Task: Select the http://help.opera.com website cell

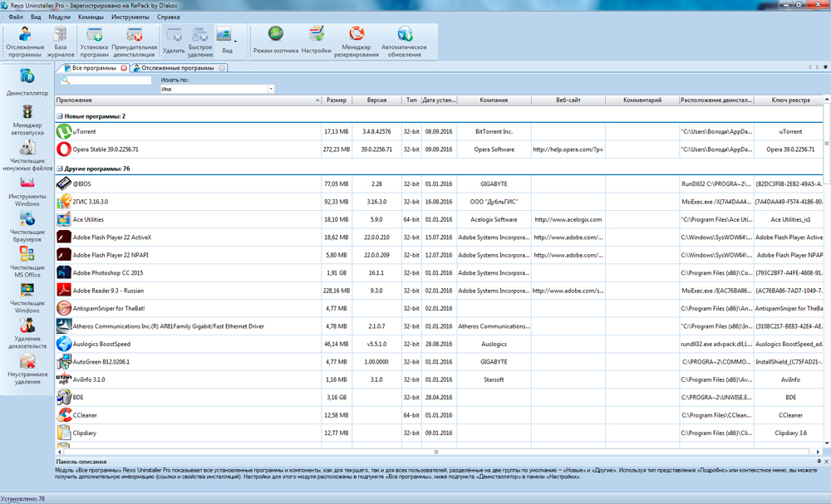Action: tap(568, 149)
